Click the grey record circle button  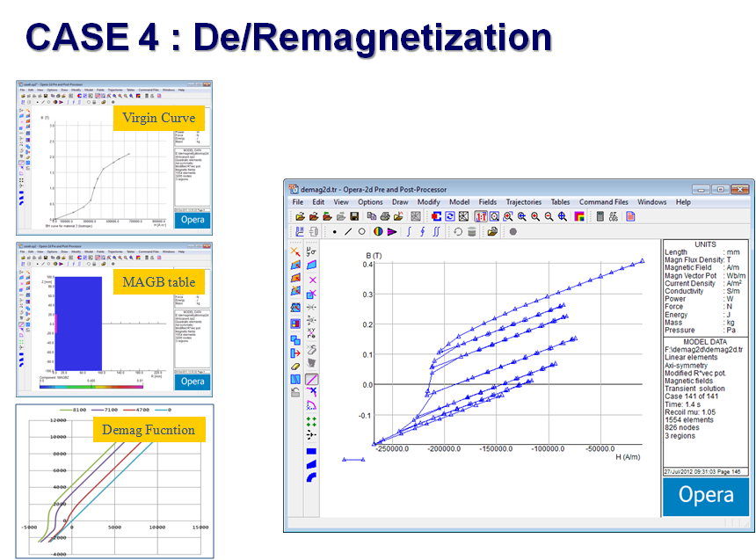pos(512,232)
